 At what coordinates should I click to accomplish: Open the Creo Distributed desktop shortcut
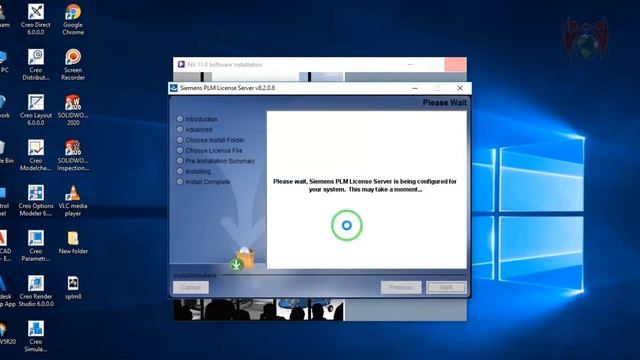[36, 64]
